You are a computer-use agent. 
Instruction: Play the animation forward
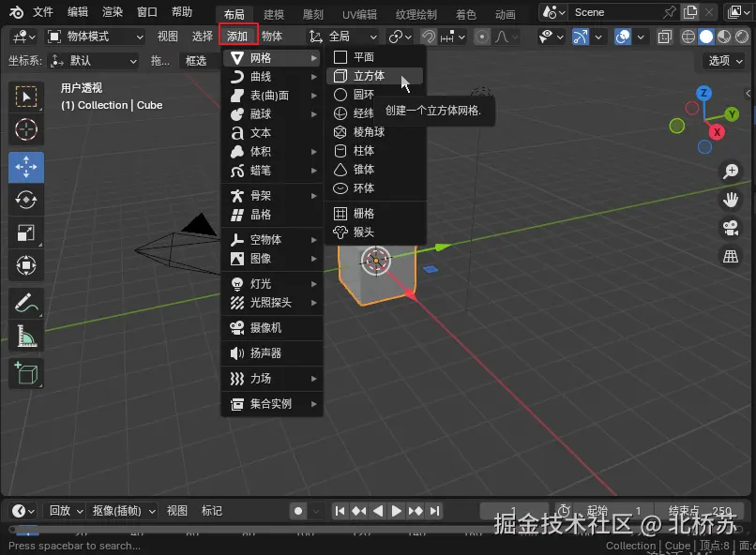pos(397,511)
